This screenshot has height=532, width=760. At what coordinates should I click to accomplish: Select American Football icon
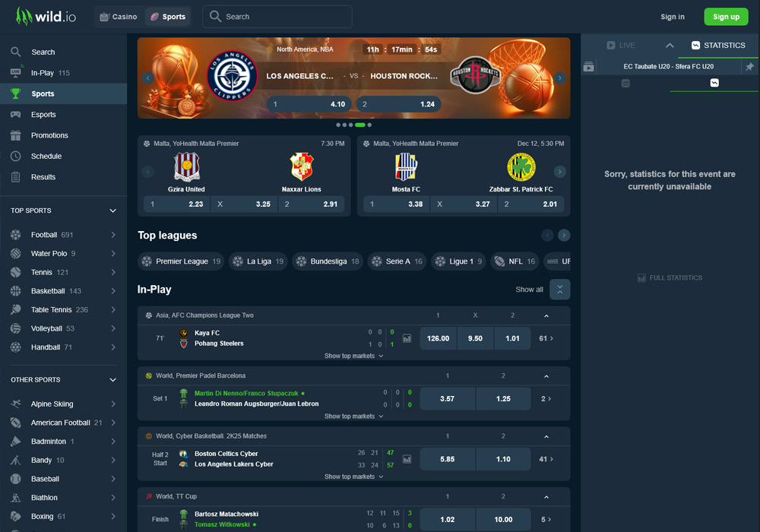15,423
